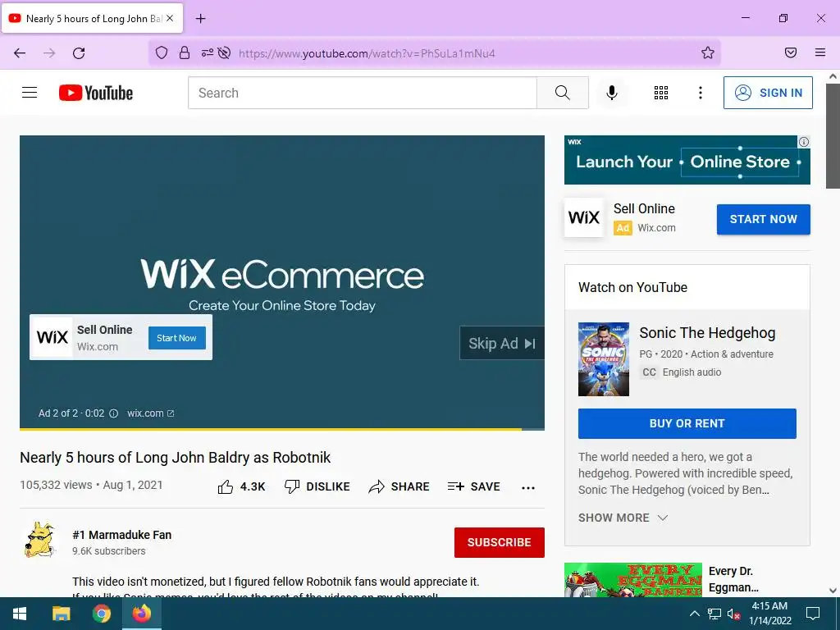Click Start Now on video ad overlay
Viewport: 840px width, 630px height.
click(177, 338)
